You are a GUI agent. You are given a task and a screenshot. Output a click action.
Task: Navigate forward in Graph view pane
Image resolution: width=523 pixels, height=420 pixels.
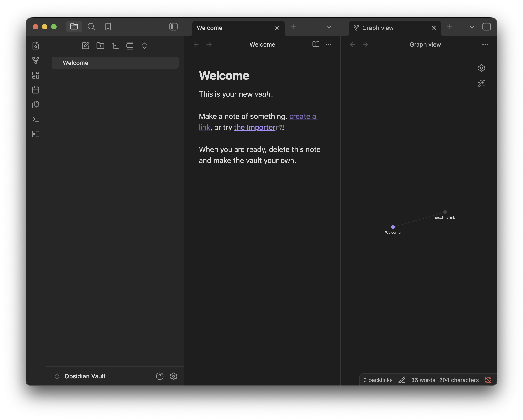365,44
